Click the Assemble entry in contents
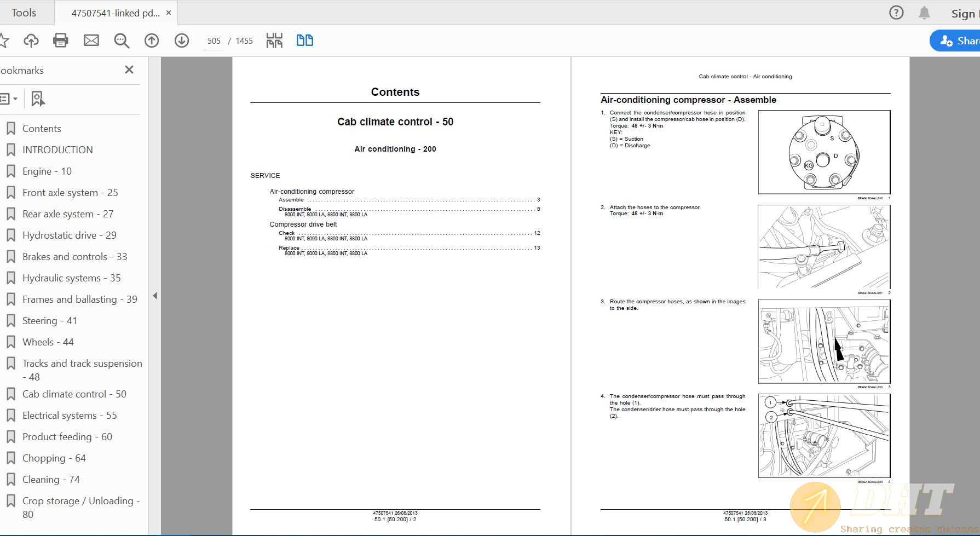 click(x=291, y=200)
